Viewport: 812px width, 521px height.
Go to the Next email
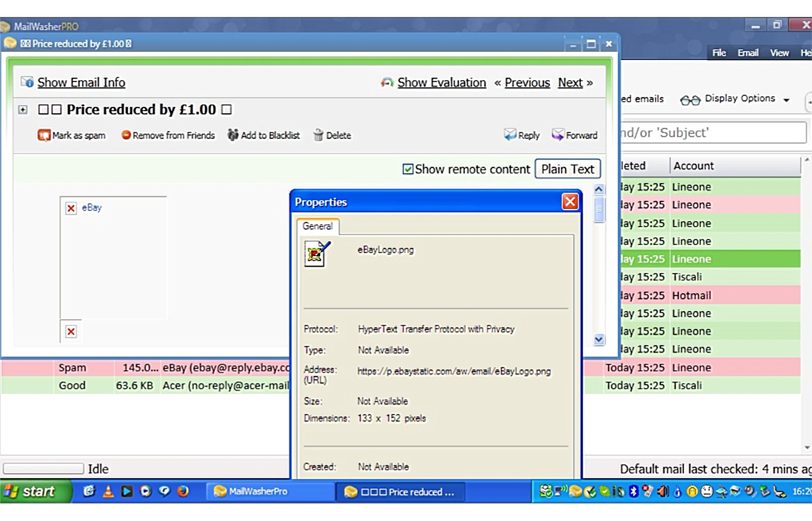(x=570, y=82)
